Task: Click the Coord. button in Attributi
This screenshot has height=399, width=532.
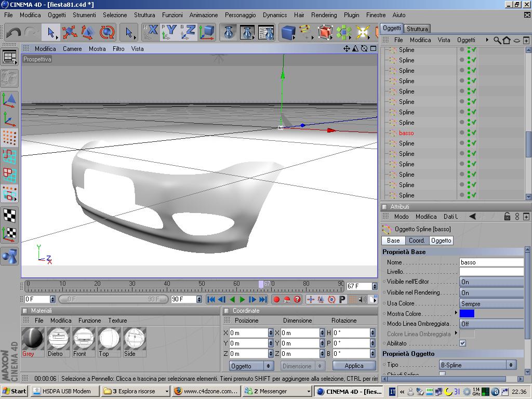Action: click(x=417, y=241)
